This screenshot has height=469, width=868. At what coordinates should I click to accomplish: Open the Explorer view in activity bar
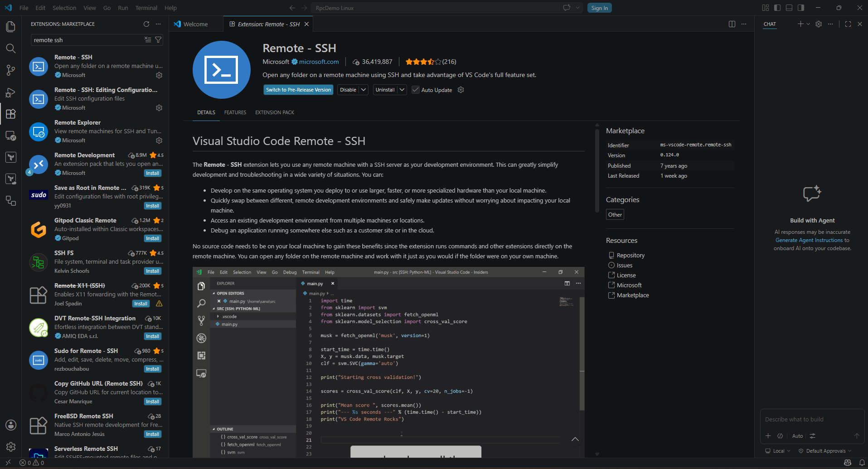tap(11, 27)
